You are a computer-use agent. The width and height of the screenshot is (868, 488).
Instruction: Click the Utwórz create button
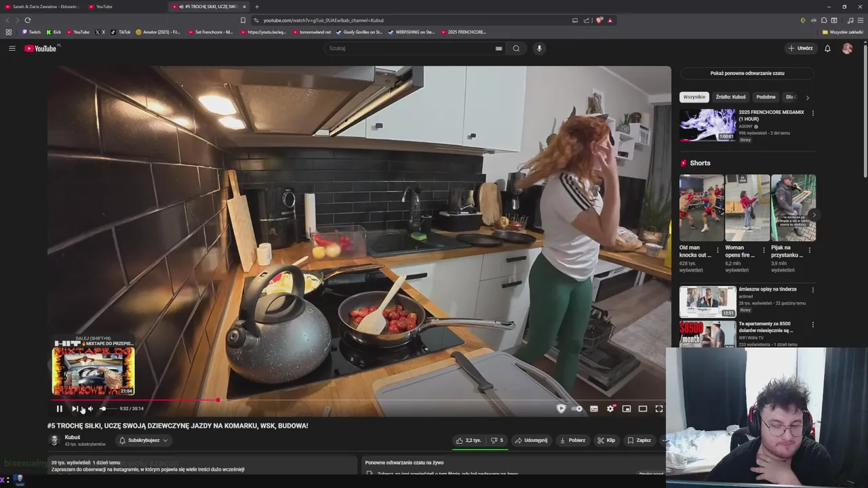[800, 48]
